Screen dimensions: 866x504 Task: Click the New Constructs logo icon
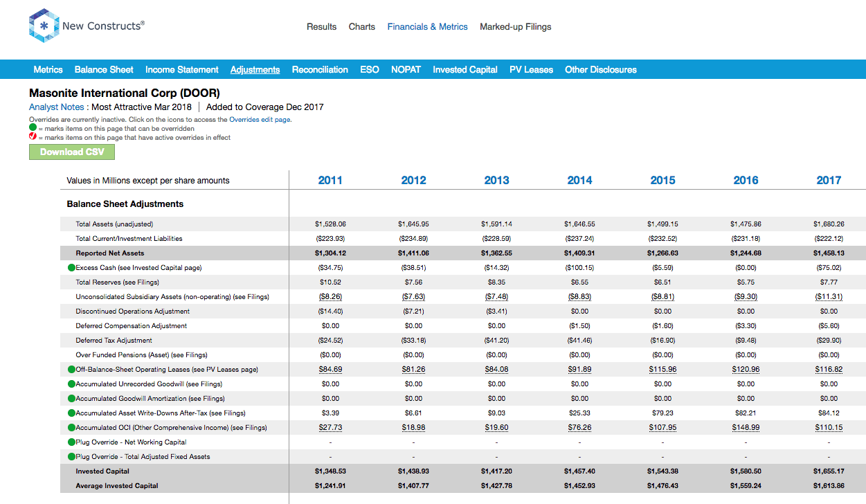coord(44,27)
